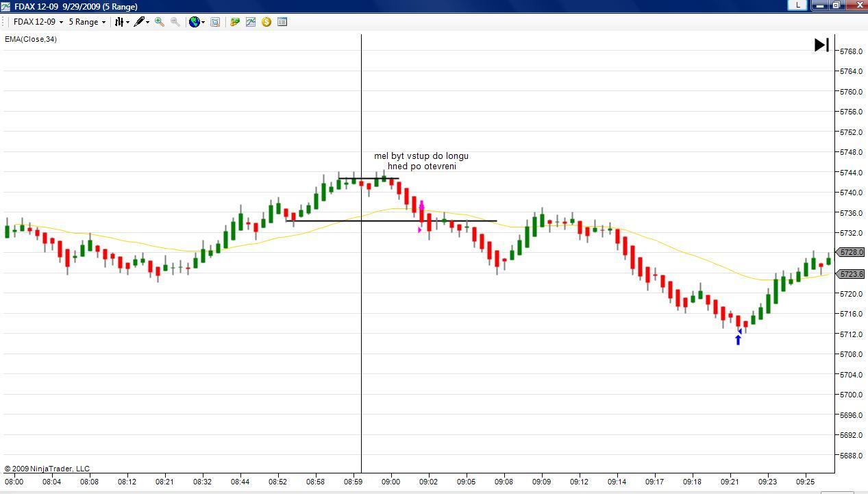
Task: Click the indicators chart icon
Action: (251, 22)
